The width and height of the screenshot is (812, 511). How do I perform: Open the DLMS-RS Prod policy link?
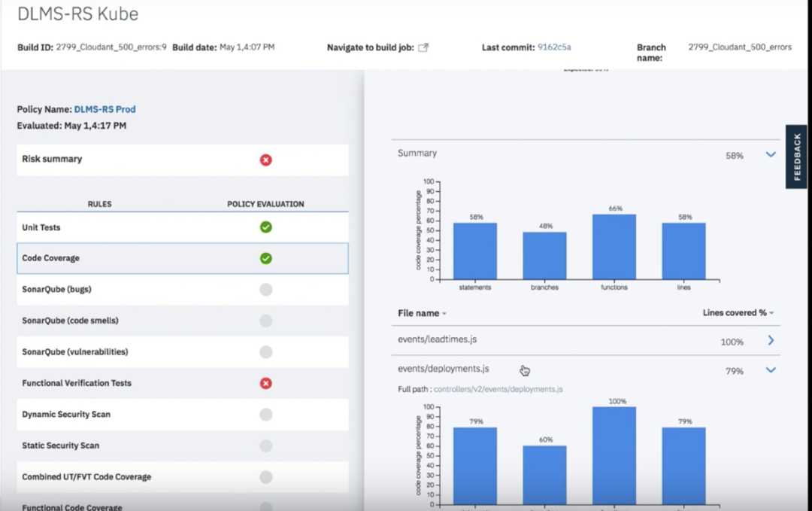pyautogui.click(x=105, y=109)
